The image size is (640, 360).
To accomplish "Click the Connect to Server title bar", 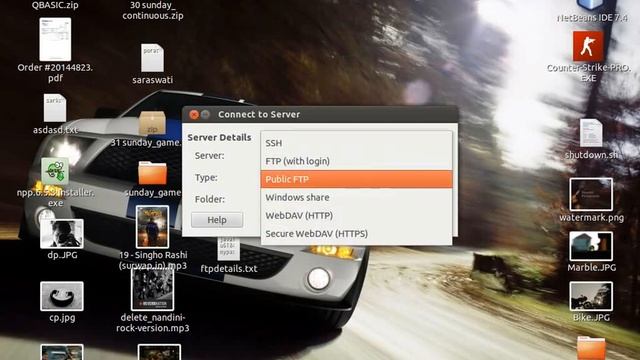I will (320, 115).
